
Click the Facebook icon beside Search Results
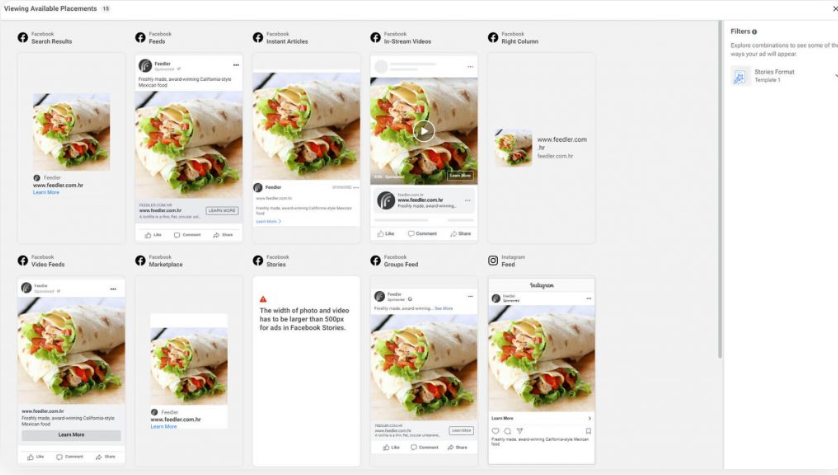22,37
